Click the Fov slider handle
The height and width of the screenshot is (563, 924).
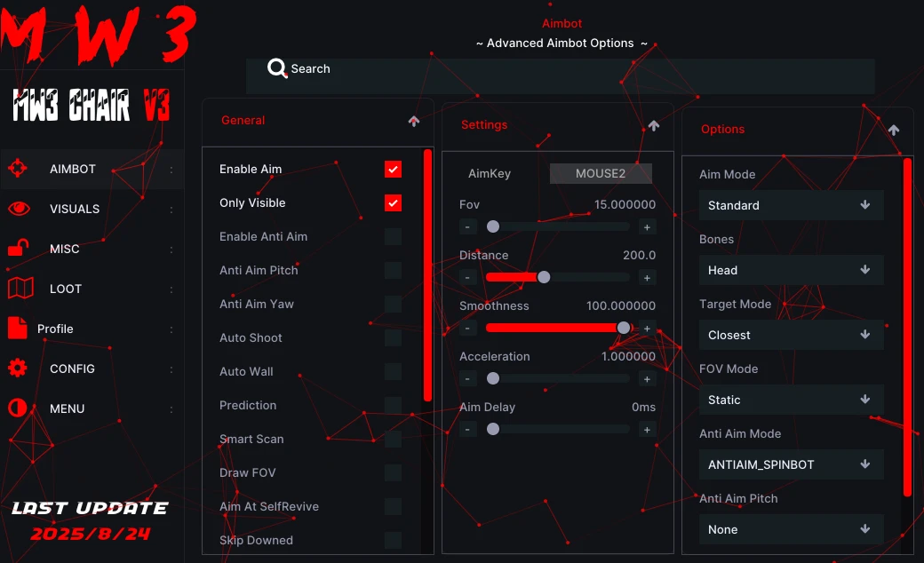coord(493,226)
